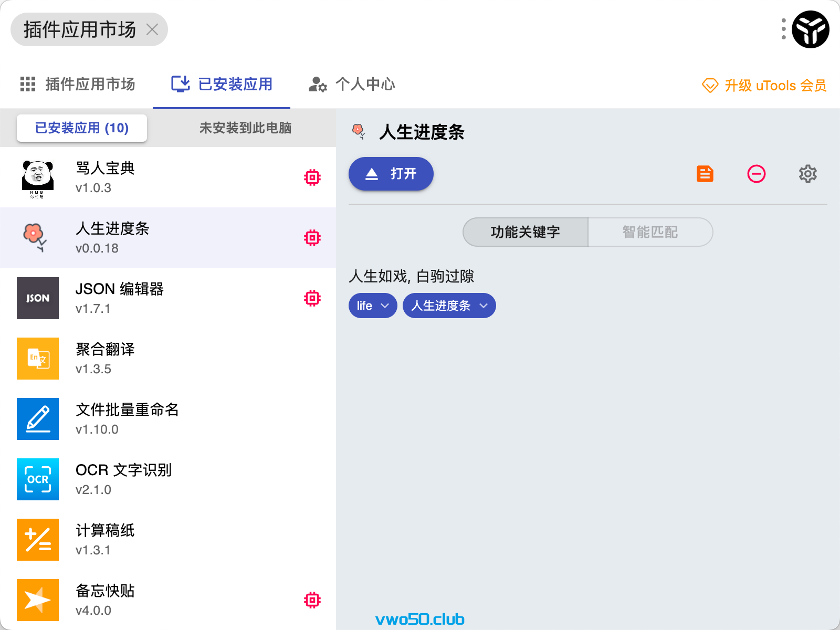This screenshot has width=840, height=630.
Task: Click red chip icon beside 备忘快贴
Action: click(x=312, y=600)
